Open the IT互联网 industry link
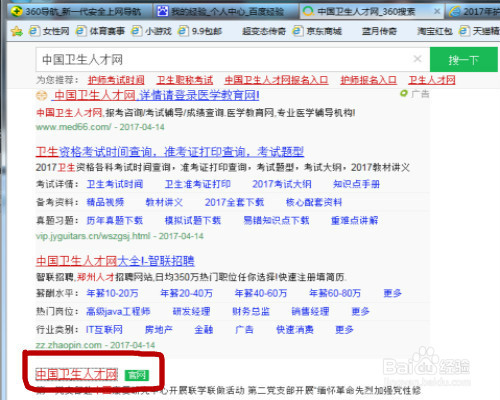 pyautogui.click(x=104, y=330)
